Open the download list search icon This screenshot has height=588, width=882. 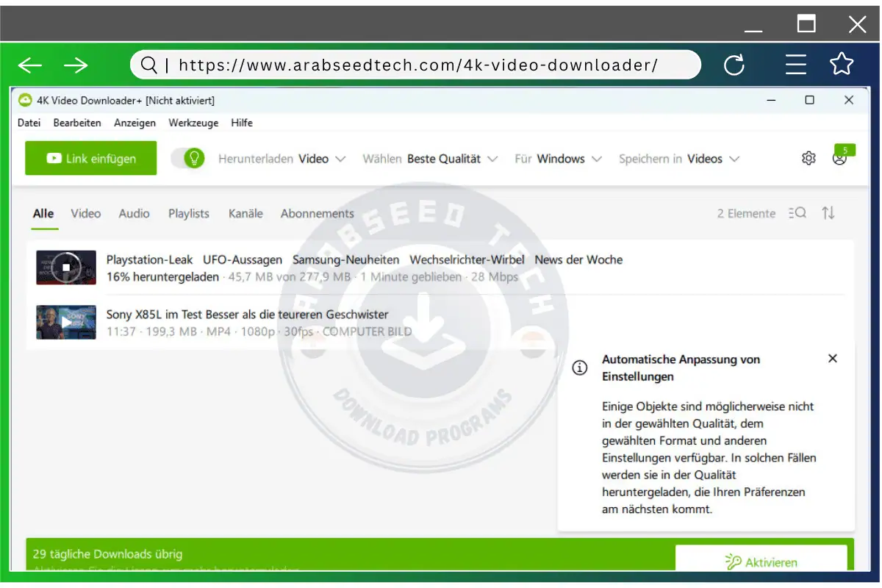click(x=798, y=213)
